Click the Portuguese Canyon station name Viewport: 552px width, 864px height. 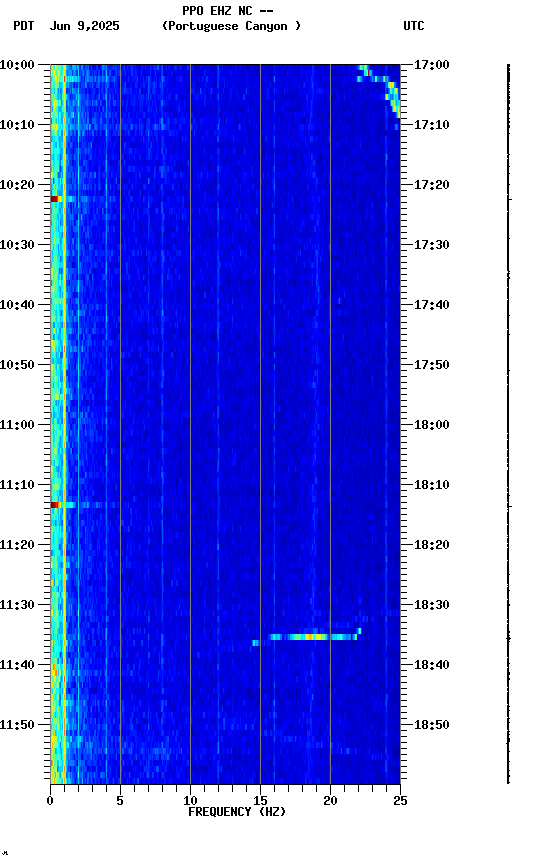231,26
